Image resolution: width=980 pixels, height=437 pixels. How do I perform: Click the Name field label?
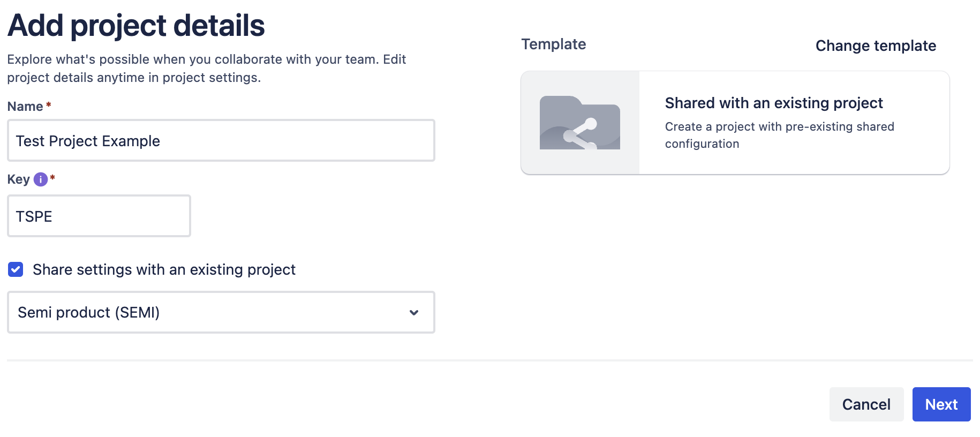[x=25, y=107]
